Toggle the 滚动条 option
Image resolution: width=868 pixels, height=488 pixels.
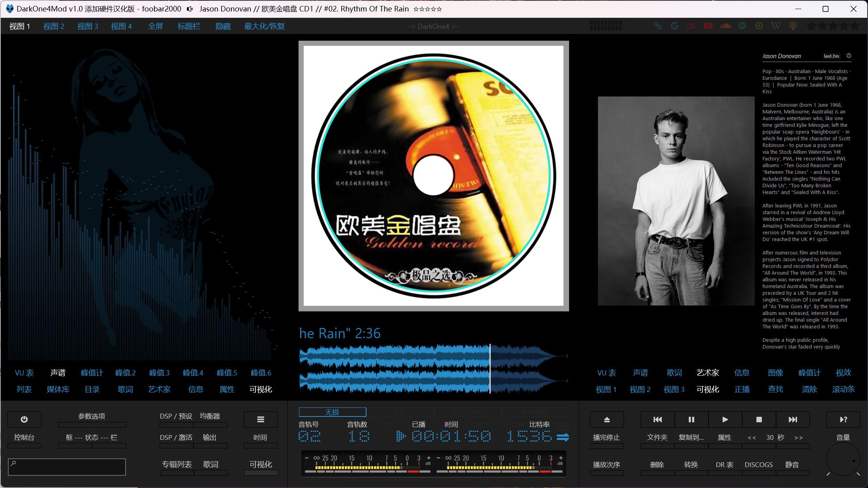[844, 389]
